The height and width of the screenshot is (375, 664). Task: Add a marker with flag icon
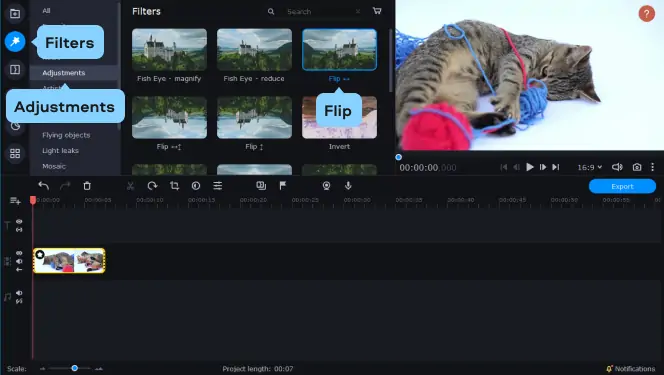(282, 185)
